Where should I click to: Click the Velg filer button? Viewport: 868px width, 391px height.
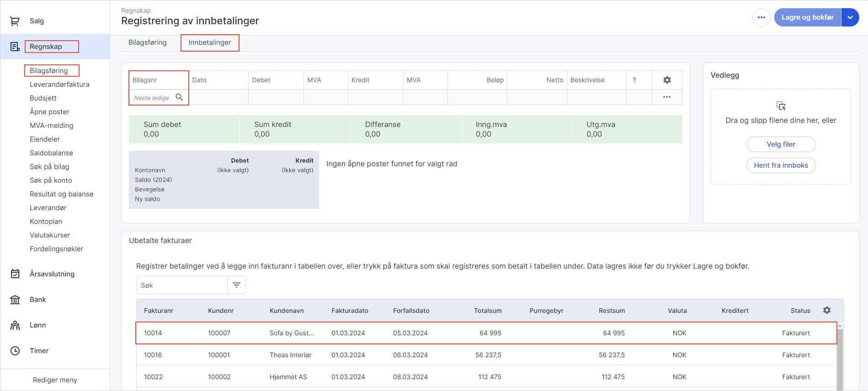(781, 144)
